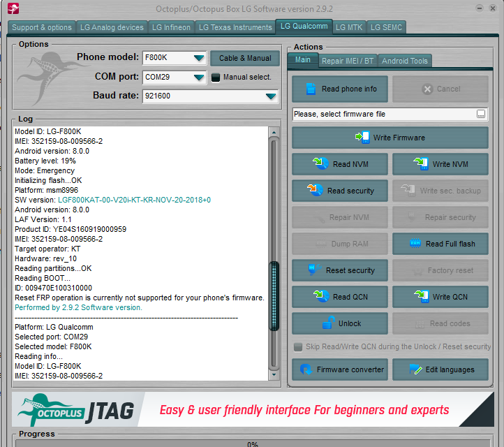Click the Dump RAM button
This screenshot has width=504, height=447.
(x=340, y=244)
